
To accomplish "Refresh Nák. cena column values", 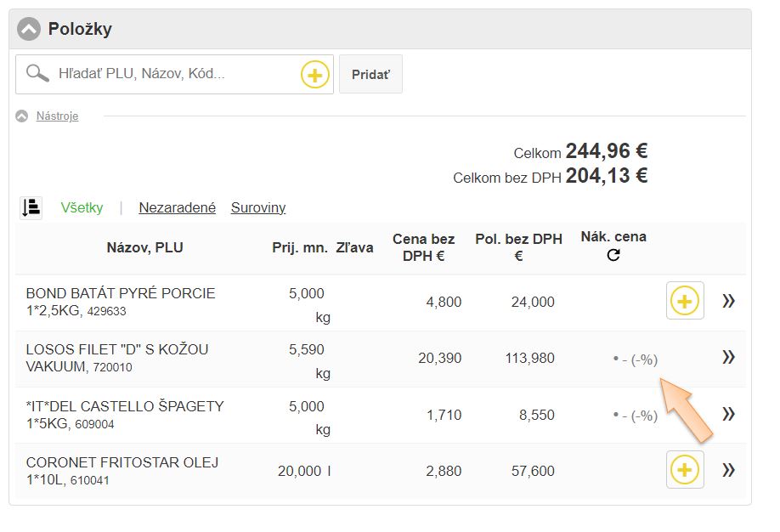I will [613, 255].
